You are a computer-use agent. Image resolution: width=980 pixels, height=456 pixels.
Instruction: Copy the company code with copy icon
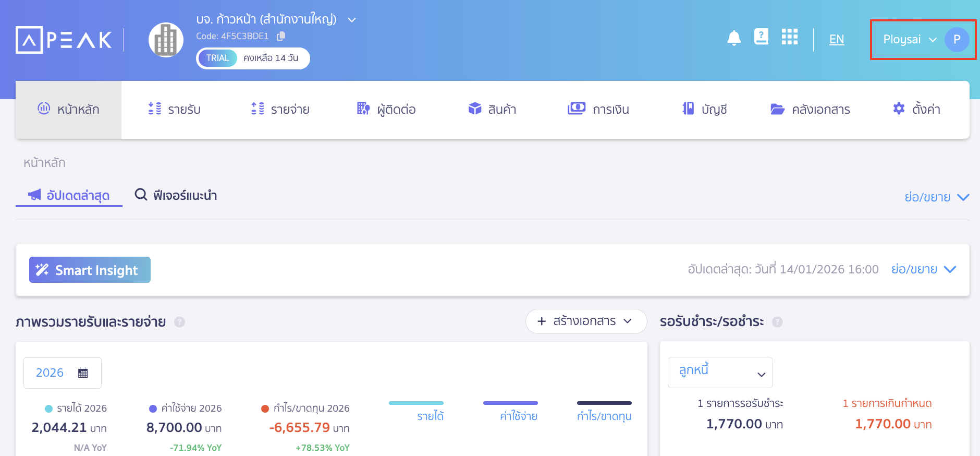coord(281,36)
